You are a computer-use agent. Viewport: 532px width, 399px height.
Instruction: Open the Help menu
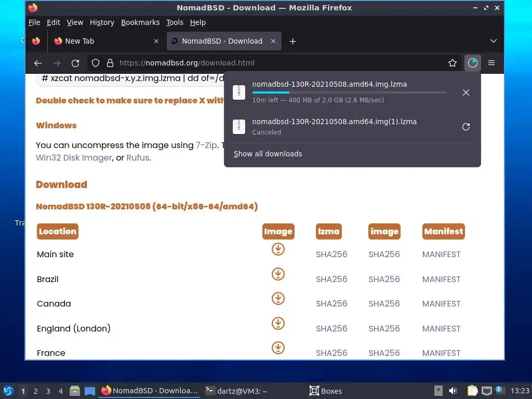pyautogui.click(x=197, y=22)
